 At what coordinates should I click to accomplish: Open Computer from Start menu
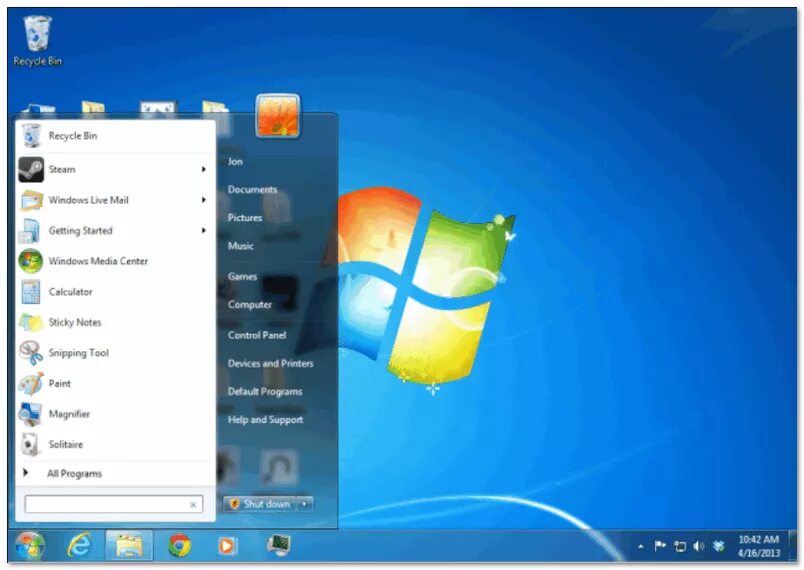pyautogui.click(x=250, y=304)
